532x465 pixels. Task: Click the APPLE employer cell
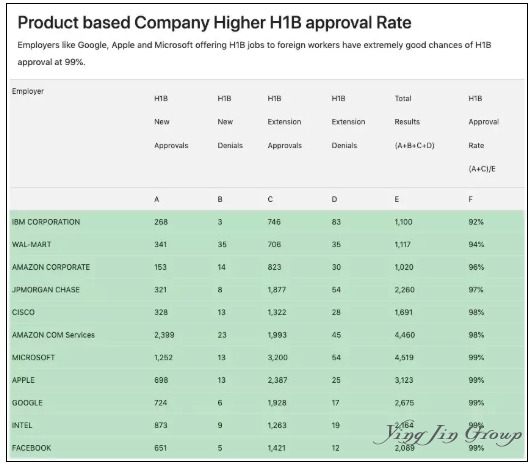[x=23, y=380]
